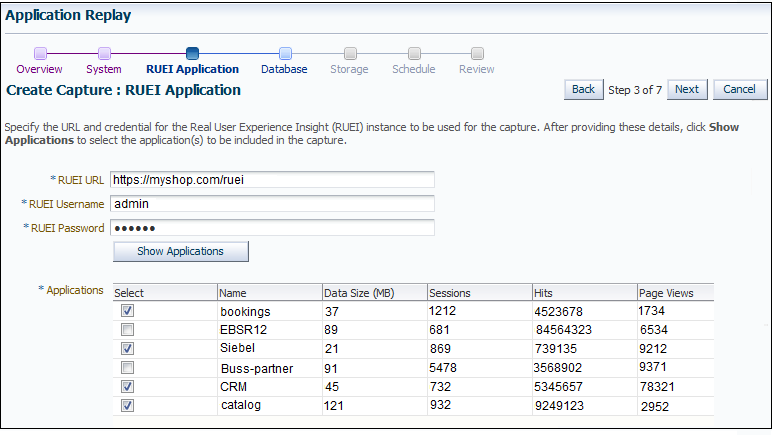Open the Database step label
The image size is (772, 435).
click(284, 69)
